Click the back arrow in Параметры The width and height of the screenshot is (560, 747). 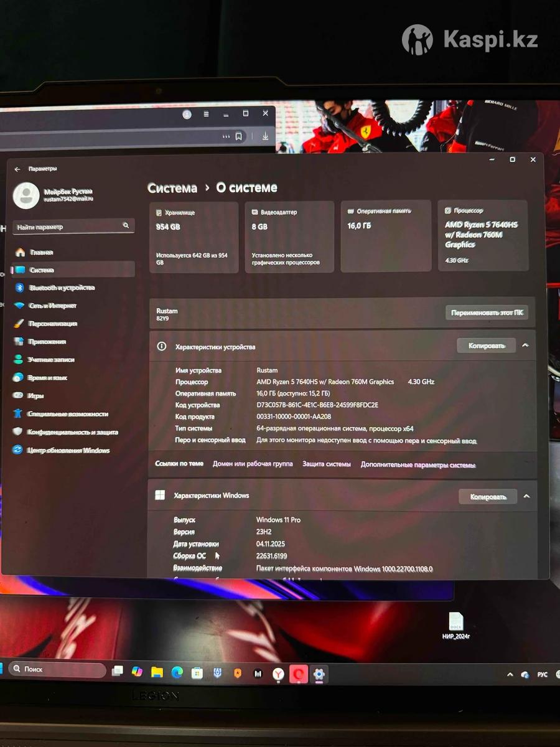tap(17, 169)
